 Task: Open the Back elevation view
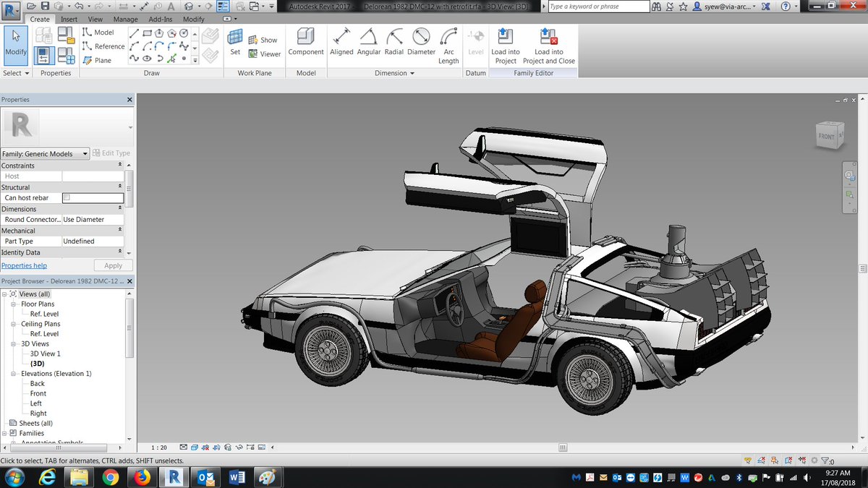coord(38,383)
